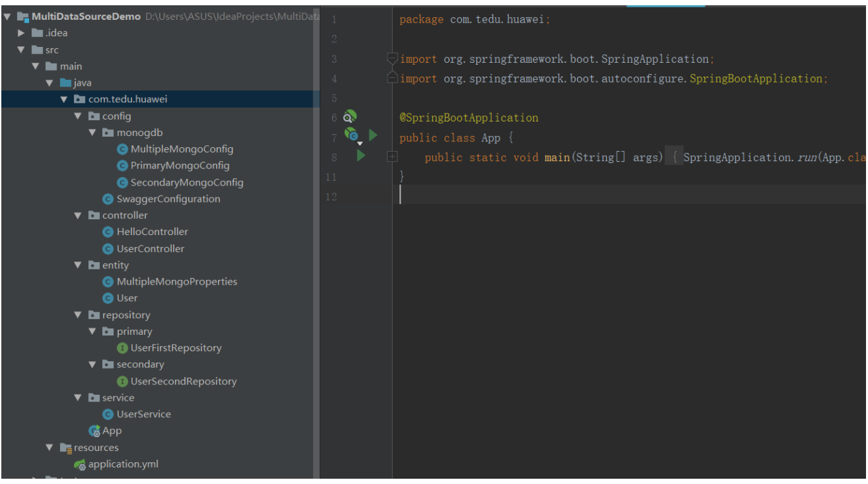868x484 pixels.
Task: Fold the import block on line 3
Action: [392, 59]
